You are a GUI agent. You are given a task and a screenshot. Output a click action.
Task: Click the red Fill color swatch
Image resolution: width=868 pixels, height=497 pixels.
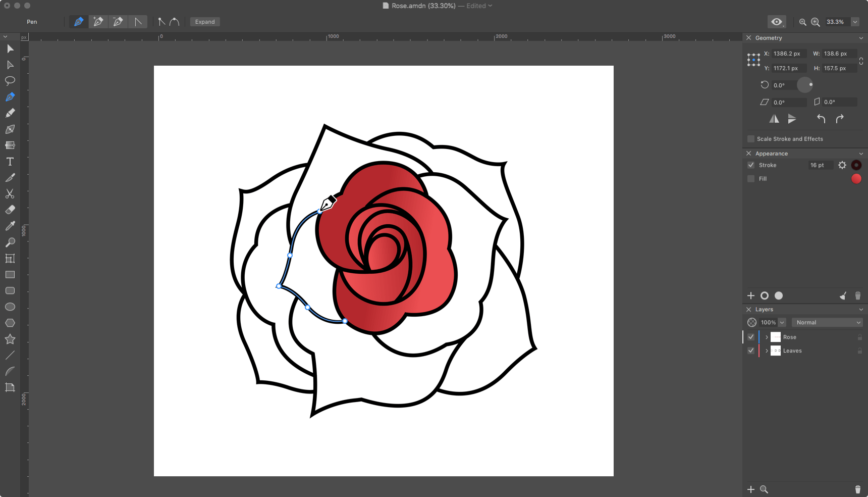(x=856, y=179)
